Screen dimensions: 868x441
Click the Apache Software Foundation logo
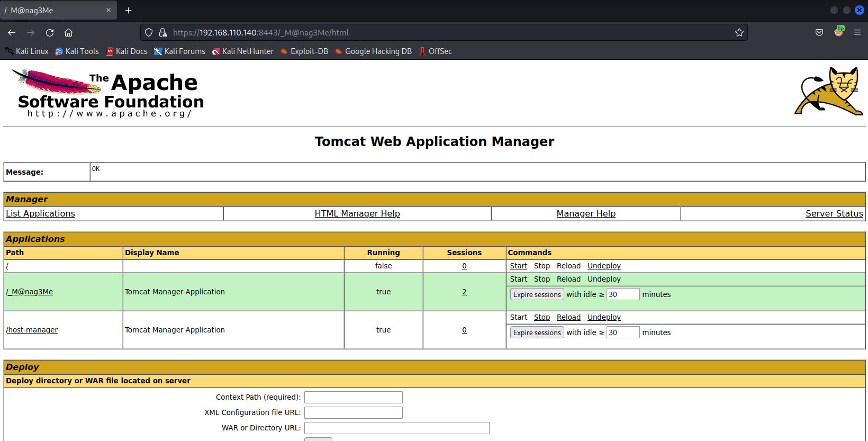[x=108, y=93]
